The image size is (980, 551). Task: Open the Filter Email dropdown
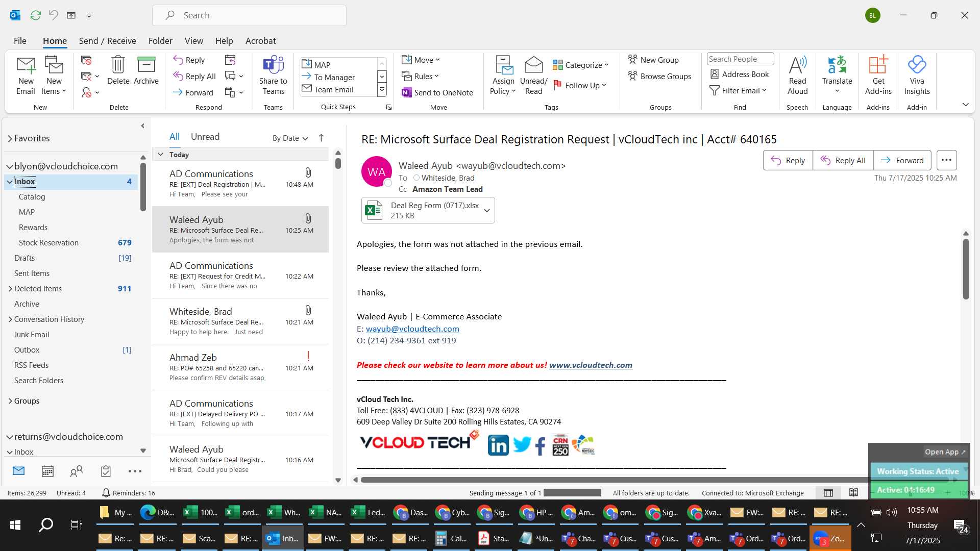tap(739, 90)
